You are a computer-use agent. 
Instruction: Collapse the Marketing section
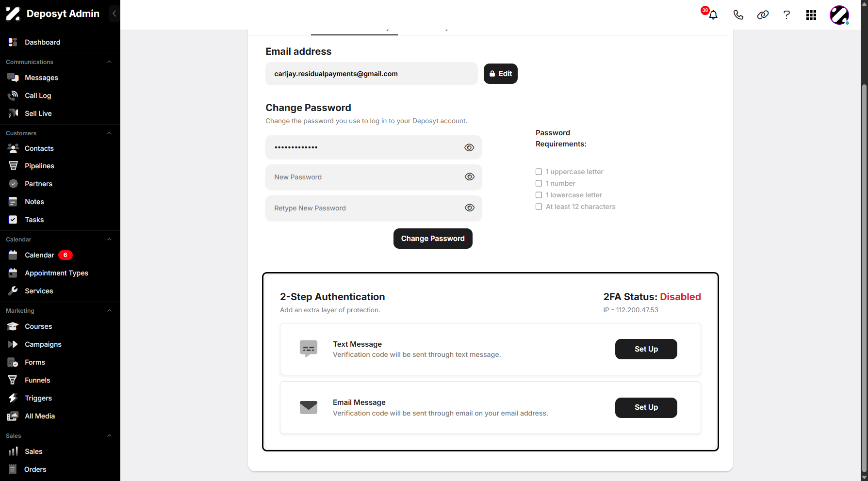109,311
